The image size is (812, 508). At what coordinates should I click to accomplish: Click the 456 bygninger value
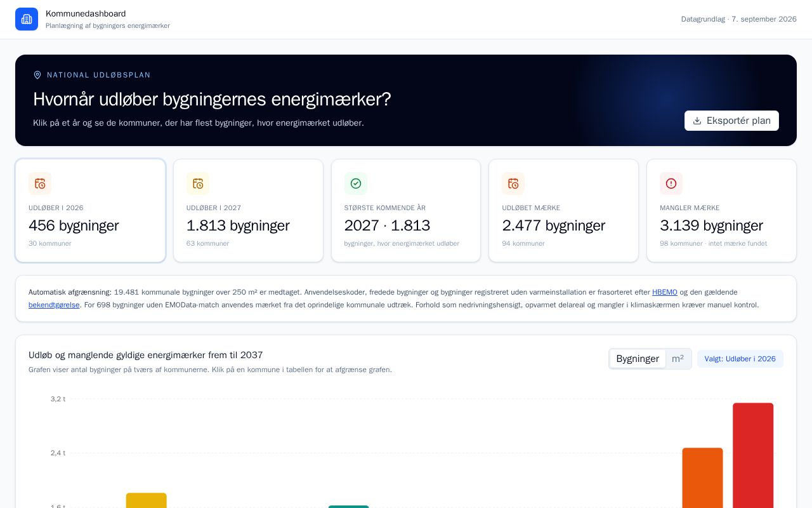74,225
